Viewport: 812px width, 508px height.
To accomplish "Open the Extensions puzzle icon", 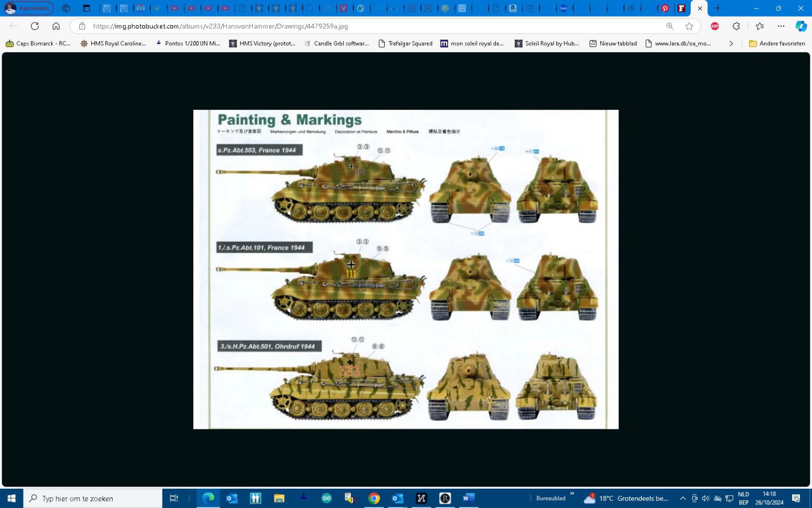I will 736,26.
